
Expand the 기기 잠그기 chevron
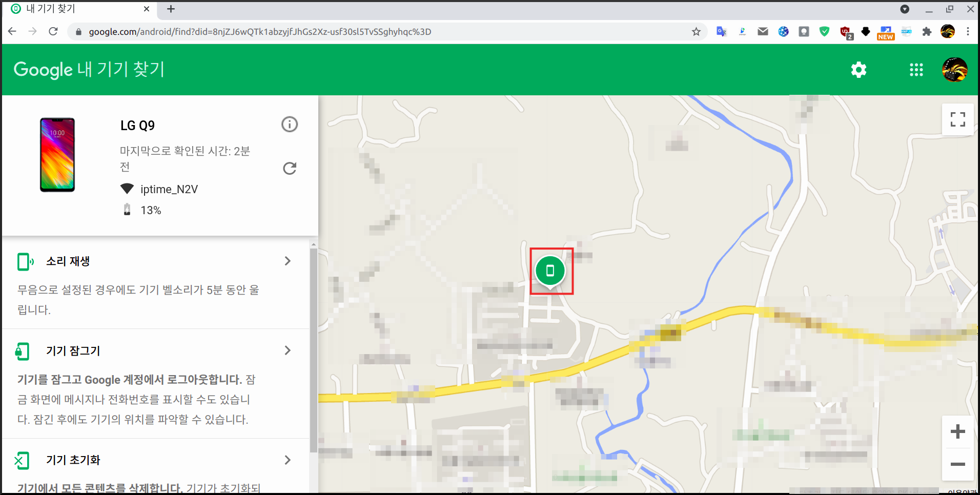288,350
